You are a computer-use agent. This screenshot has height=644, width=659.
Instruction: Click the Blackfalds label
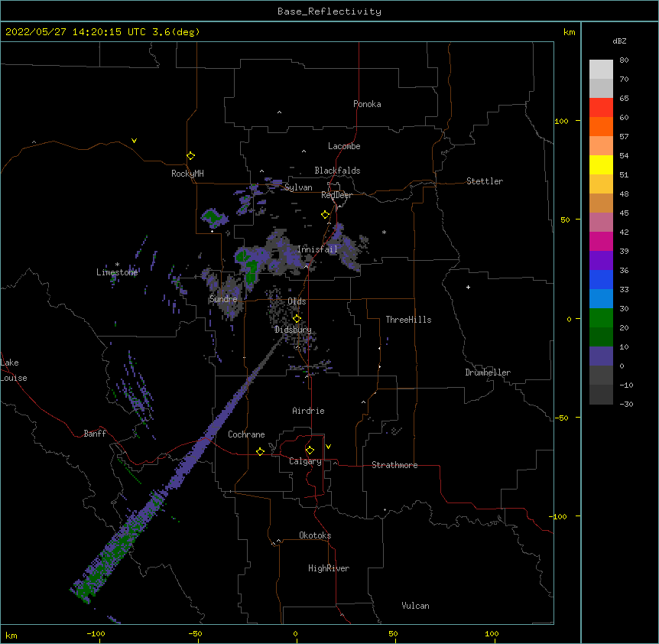click(x=337, y=171)
